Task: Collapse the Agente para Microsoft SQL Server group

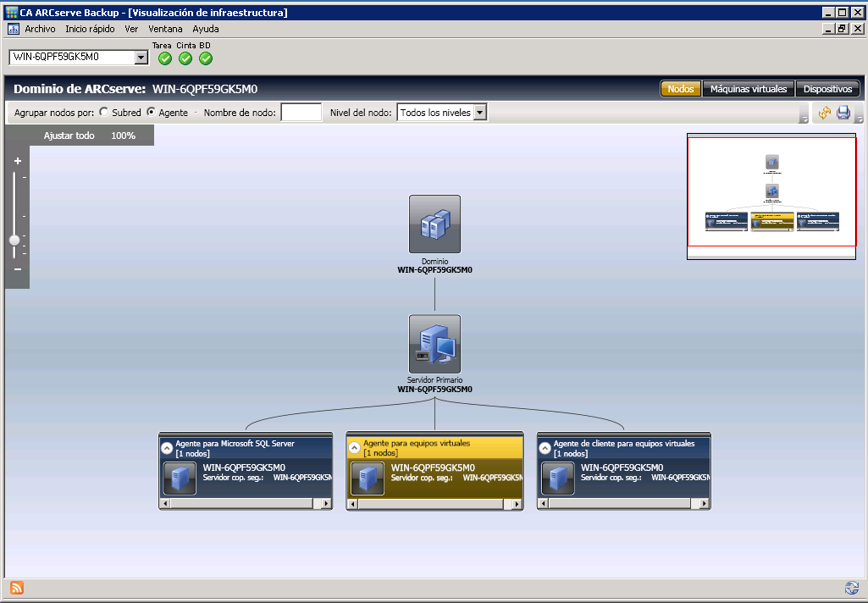Action: pos(167,448)
